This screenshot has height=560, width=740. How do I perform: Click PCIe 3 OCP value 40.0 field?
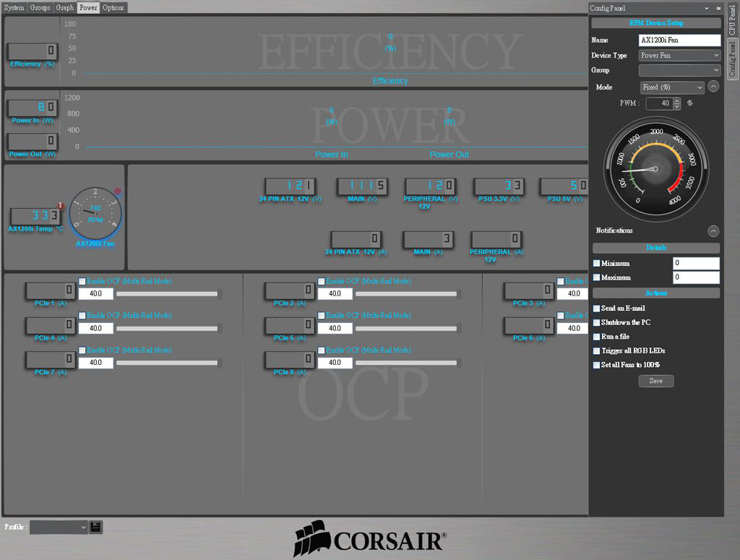(573, 293)
